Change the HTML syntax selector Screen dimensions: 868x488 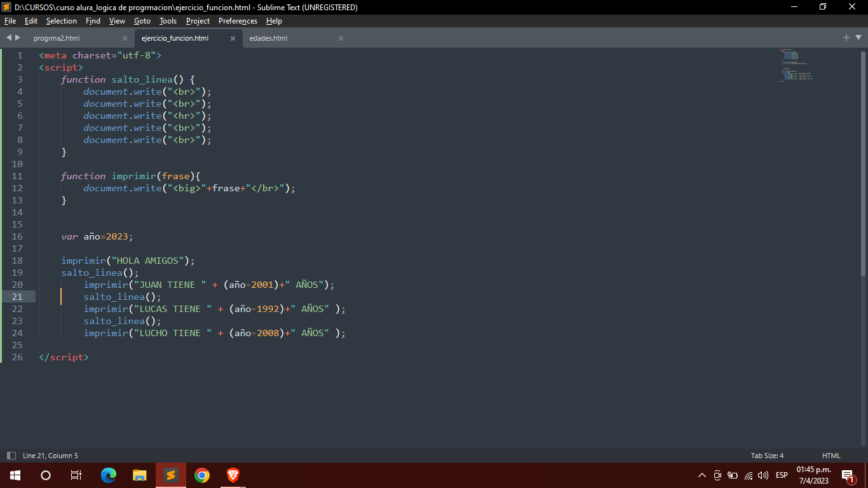(x=831, y=456)
